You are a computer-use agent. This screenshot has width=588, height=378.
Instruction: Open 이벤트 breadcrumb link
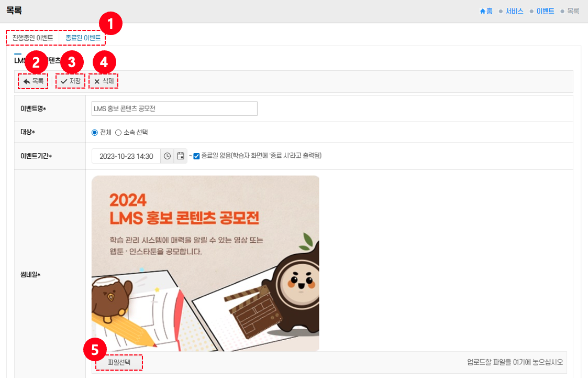pos(545,11)
